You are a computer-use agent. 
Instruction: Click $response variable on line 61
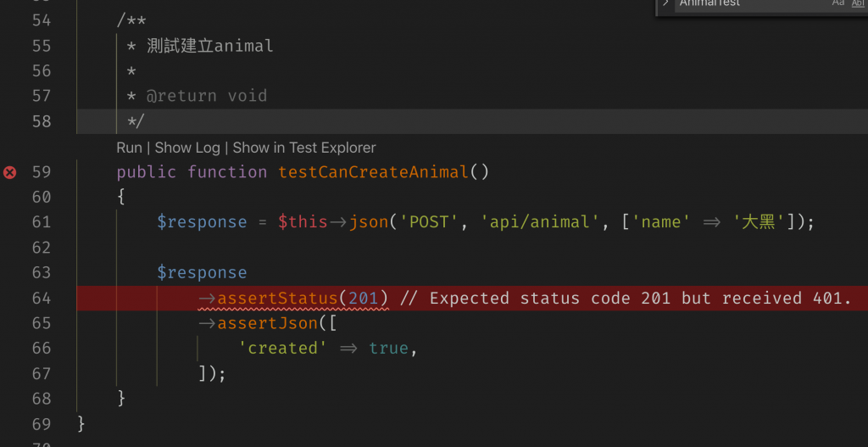(x=202, y=223)
